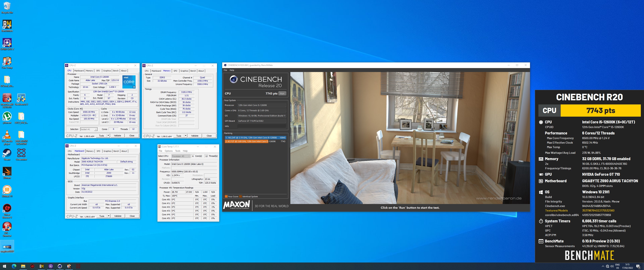Select the uTorrent desktop icon
644x270 pixels.
click(7, 118)
